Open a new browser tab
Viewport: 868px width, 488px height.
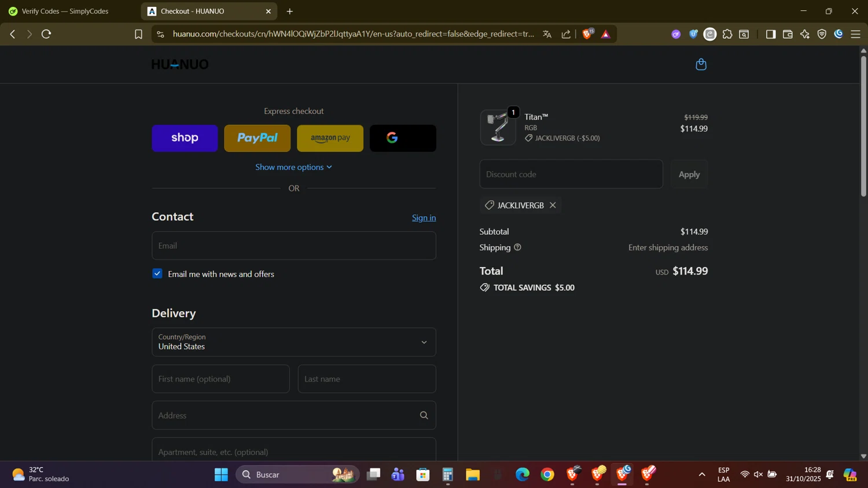(290, 11)
